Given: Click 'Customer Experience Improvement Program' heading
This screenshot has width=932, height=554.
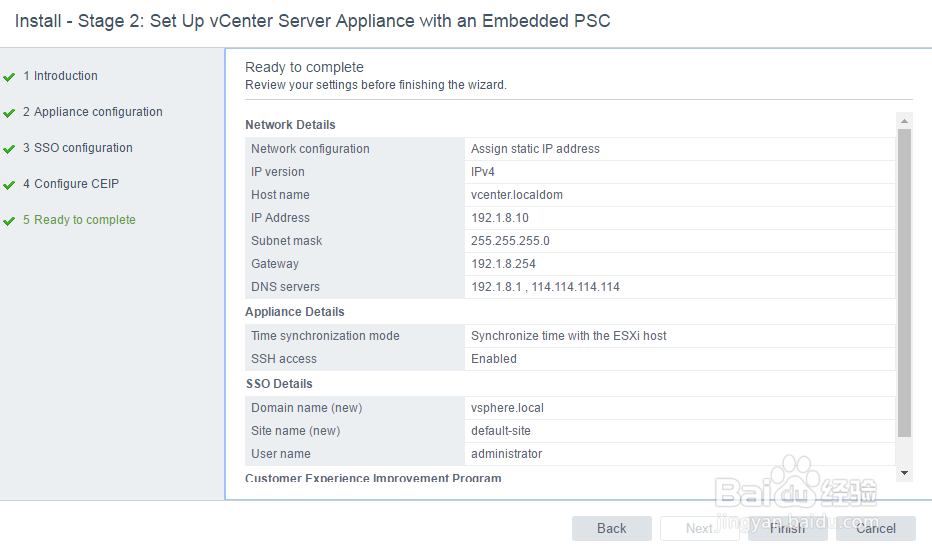Looking at the screenshot, I should (373, 477).
